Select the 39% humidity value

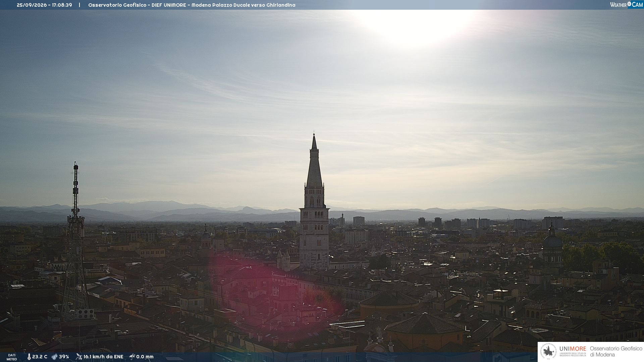(x=64, y=357)
